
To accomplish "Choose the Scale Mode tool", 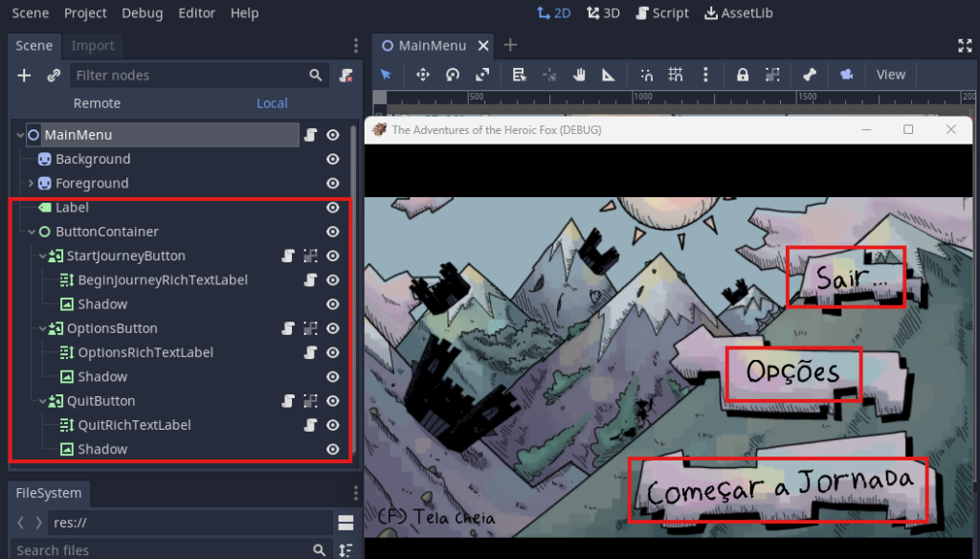I will pos(482,75).
